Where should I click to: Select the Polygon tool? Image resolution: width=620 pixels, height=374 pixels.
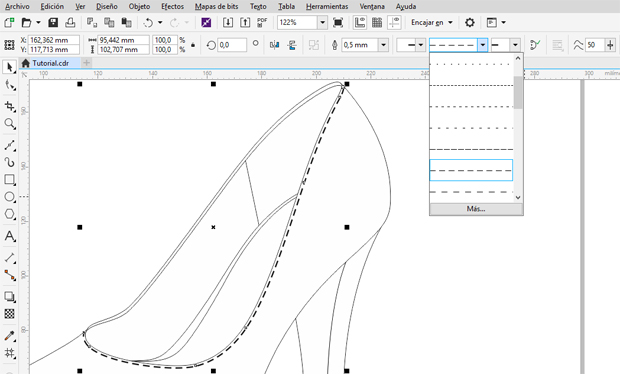click(x=9, y=214)
